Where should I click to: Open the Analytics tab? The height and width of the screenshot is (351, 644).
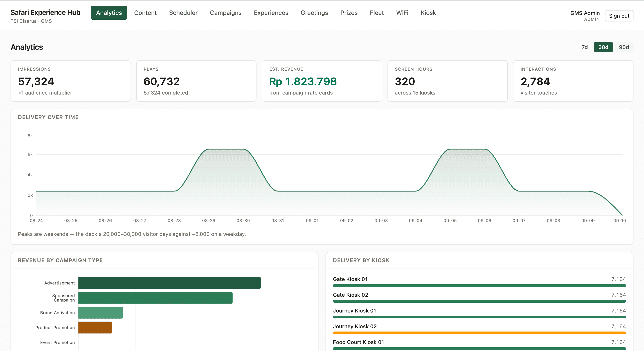(109, 13)
